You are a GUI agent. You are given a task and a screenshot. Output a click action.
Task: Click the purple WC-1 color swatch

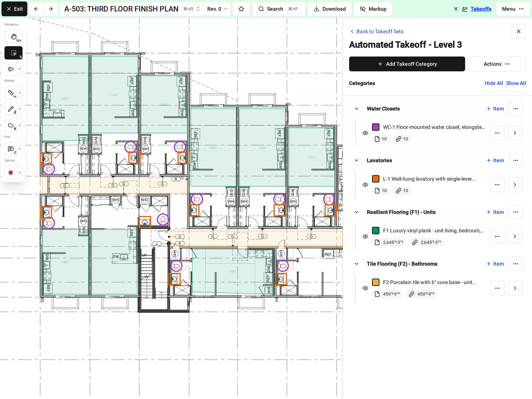coord(376,127)
